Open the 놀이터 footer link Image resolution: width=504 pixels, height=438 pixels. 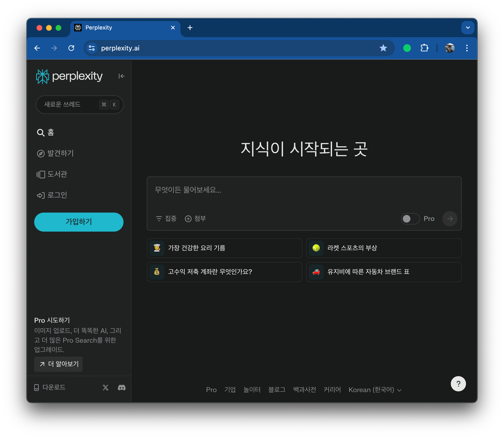(252, 390)
